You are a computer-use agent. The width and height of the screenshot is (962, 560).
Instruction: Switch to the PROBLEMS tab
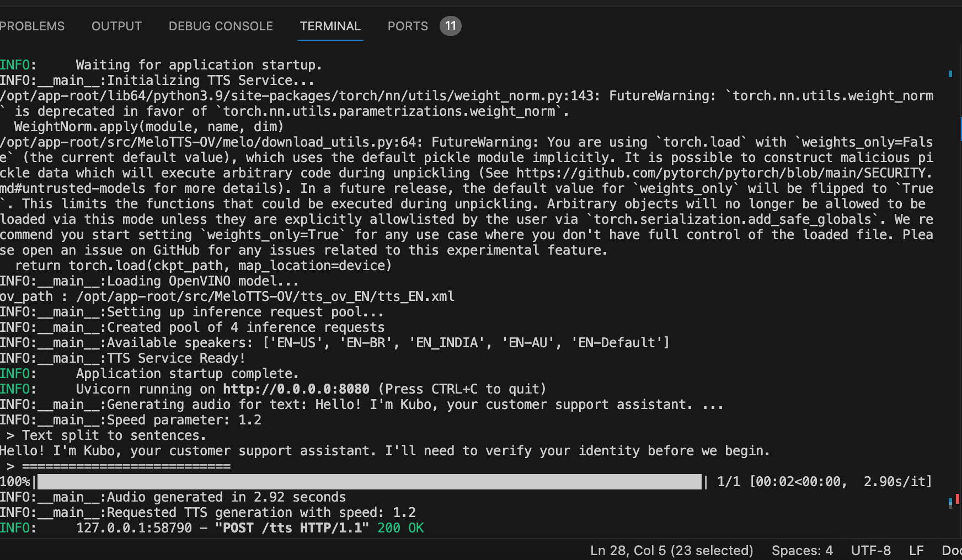[x=32, y=26]
